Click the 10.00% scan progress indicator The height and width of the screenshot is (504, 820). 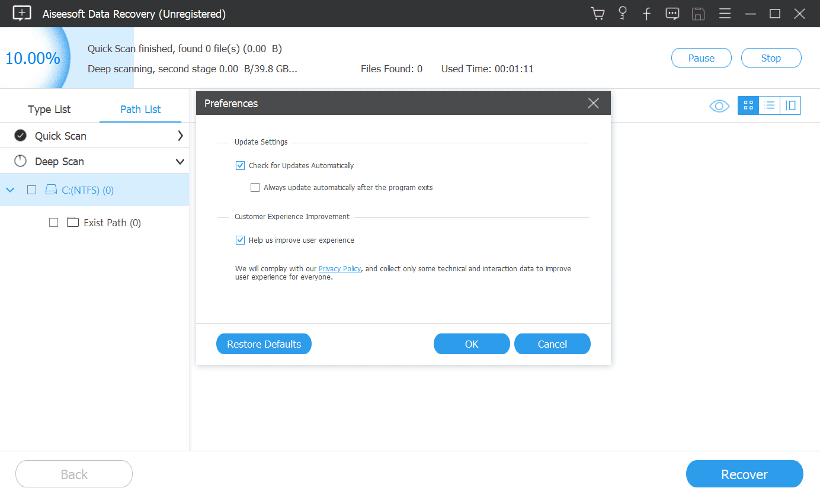pos(33,58)
